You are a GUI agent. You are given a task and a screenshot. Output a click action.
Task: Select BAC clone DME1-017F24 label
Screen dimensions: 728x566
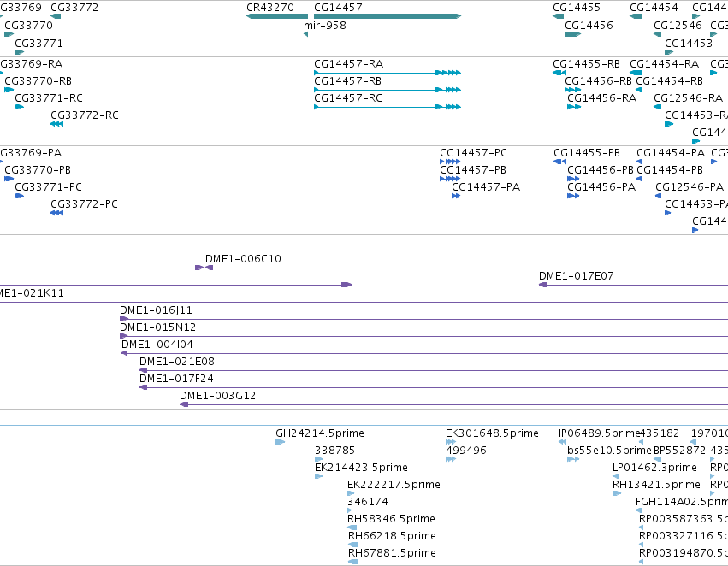point(176,379)
